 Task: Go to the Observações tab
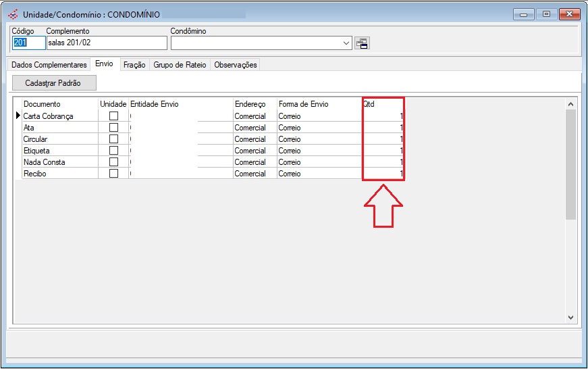[235, 65]
